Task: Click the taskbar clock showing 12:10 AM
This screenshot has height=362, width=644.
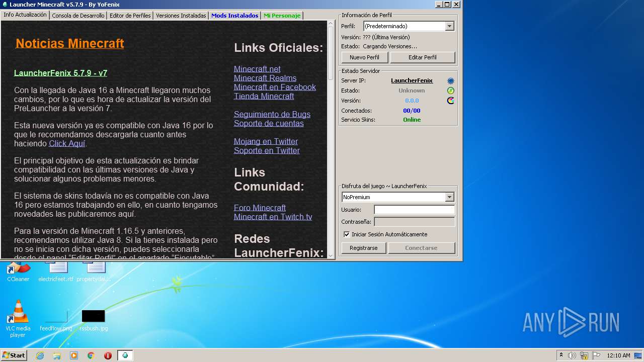Action: click(618, 355)
